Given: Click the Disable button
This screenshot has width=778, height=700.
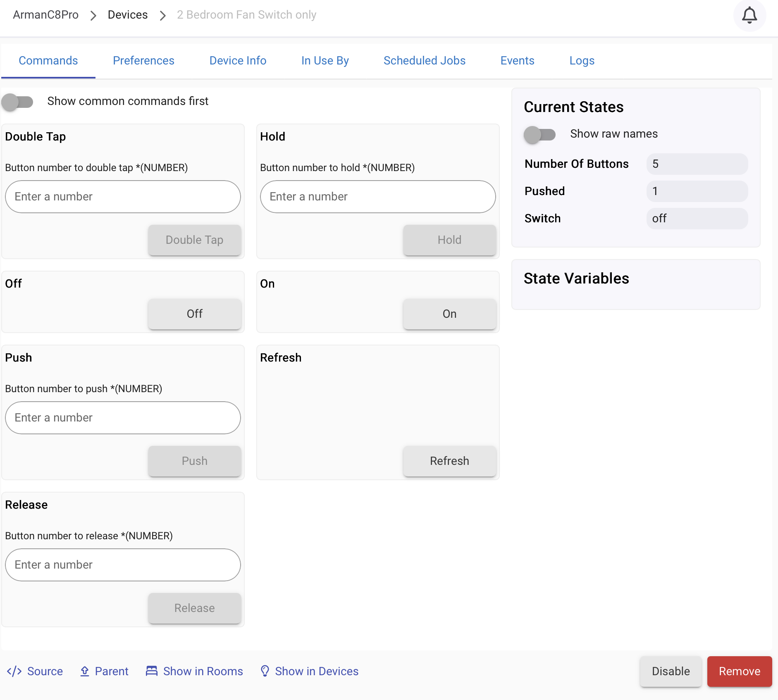Looking at the screenshot, I should coord(671,671).
